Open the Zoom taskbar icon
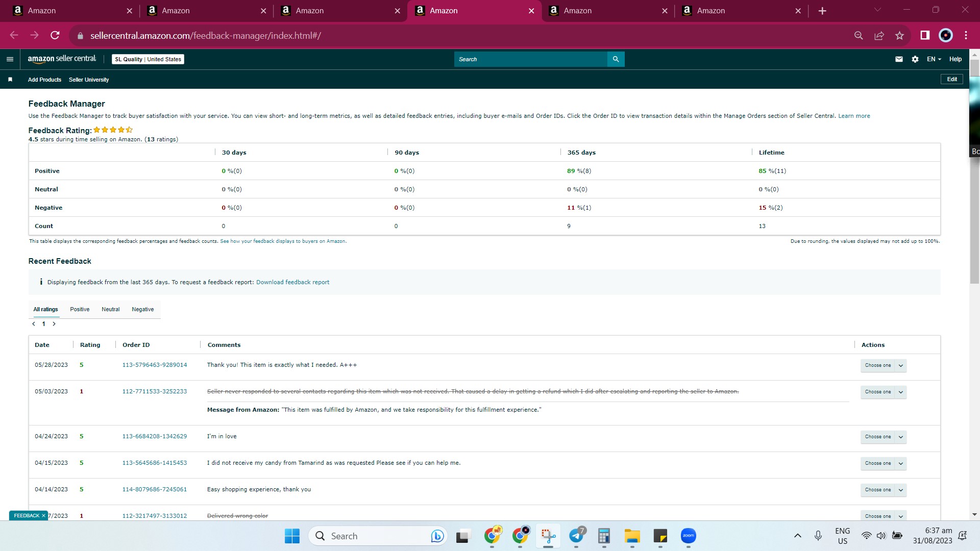 point(689,536)
